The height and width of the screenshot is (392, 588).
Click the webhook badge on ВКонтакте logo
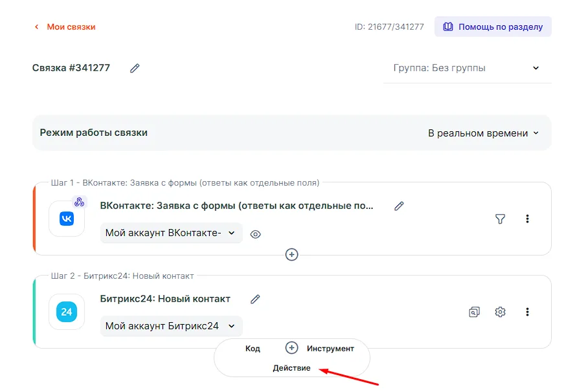point(79,202)
